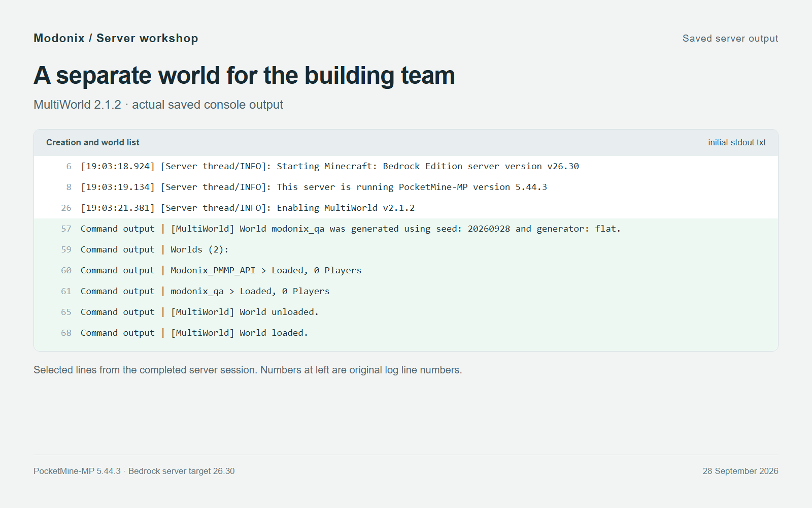The height and width of the screenshot is (508, 812).
Task: Click footer text PocketMine-MP 5.44.3 Bedrock server target
Action: [x=134, y=471]
